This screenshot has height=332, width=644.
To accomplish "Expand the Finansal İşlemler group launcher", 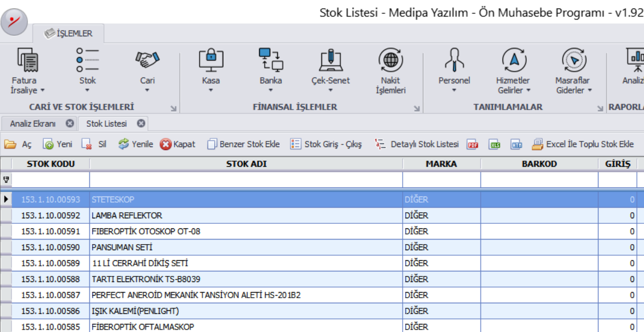I will coord(417,108).
